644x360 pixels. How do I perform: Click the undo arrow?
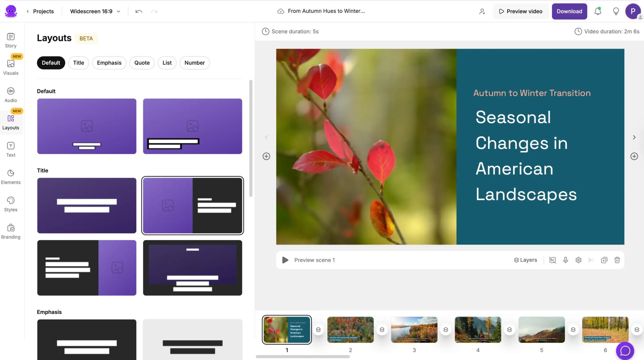click(x=139, y=11)
